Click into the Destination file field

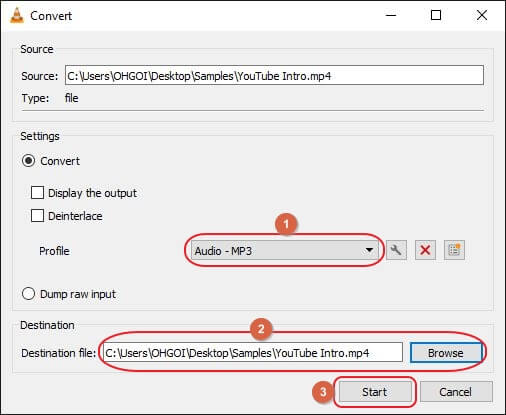click(x=253, y=352)
